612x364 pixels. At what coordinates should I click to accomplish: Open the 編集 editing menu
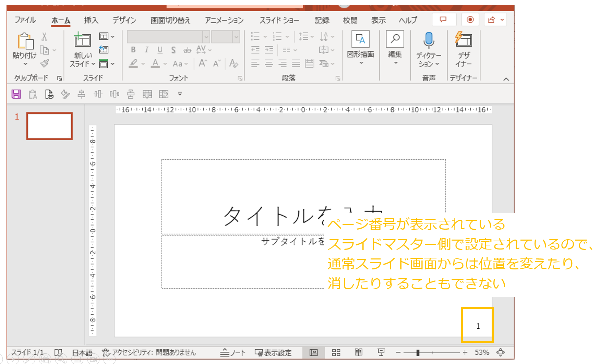pyautogui.click(x=395, y=47)
